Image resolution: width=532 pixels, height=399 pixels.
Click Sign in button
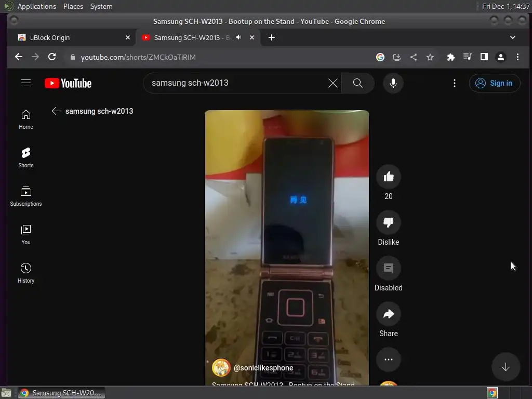(x=495, y=83)
